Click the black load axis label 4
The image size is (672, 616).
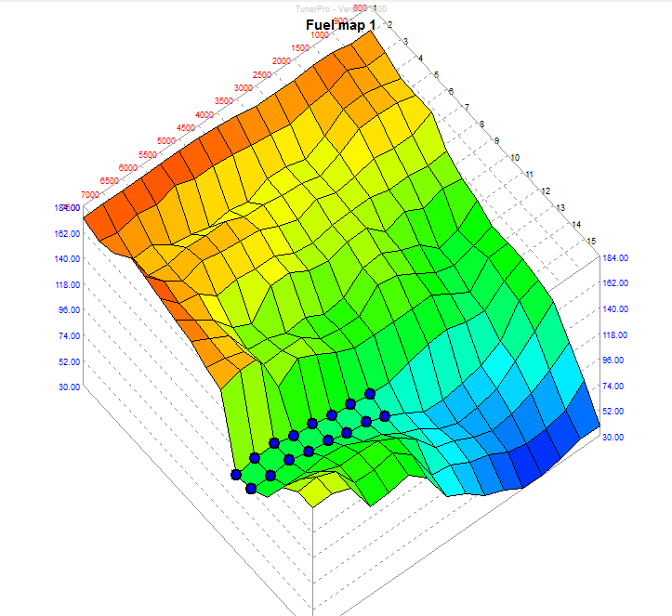[420, 59]
